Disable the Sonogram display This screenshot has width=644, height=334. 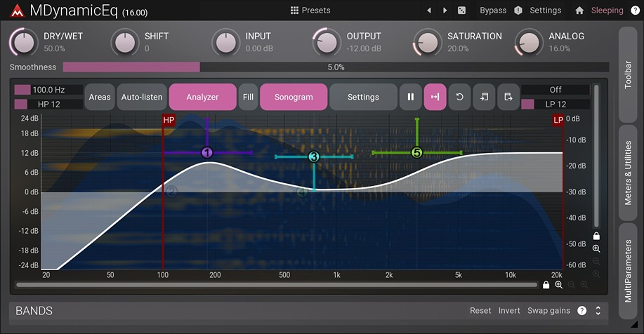(294, 97)
